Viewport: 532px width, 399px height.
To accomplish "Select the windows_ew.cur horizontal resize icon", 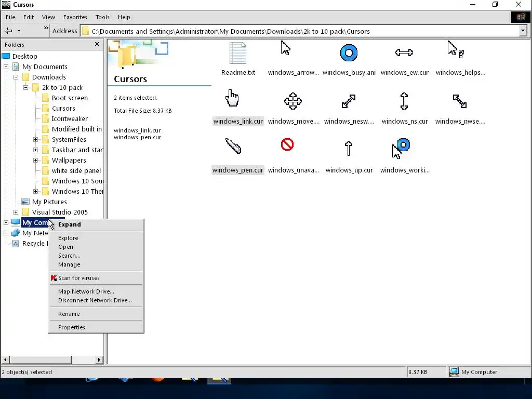I will pyautogui.click(x=404, y=52).
